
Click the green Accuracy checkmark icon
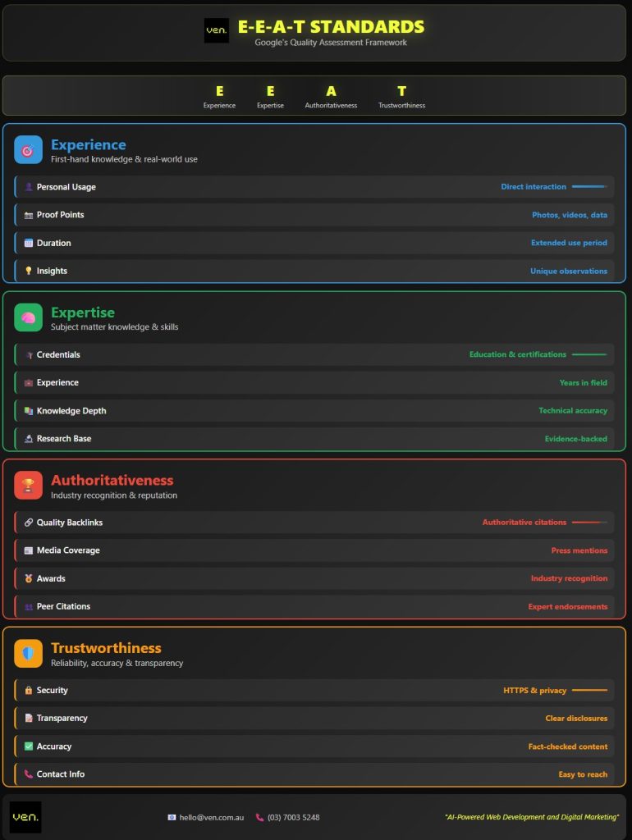29,746
